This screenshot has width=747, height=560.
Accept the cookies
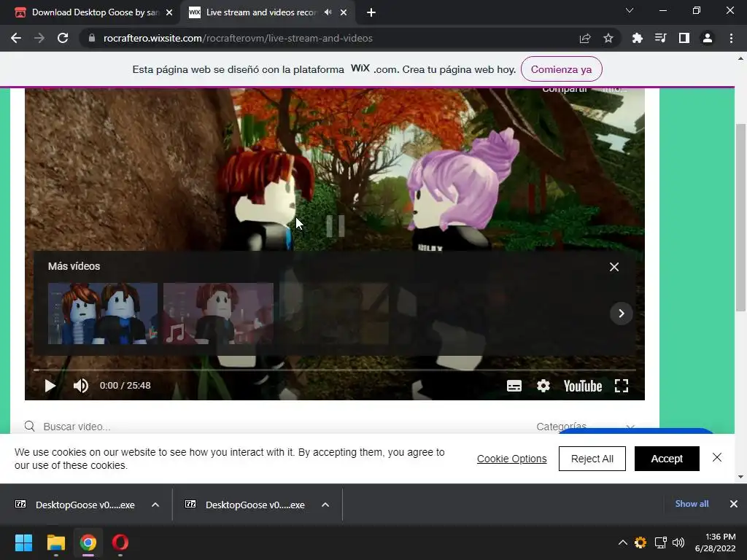tap(667, 459)
